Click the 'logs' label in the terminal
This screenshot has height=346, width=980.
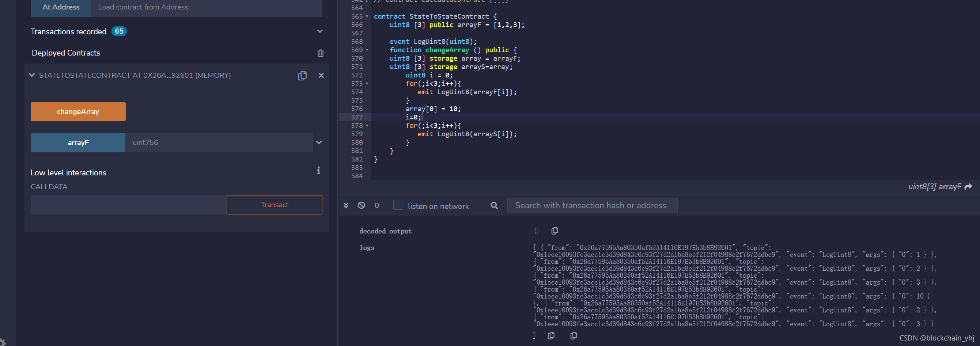367,247
